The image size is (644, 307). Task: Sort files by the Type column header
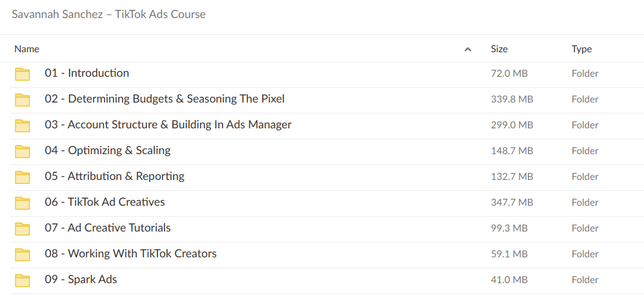pyautogui.click(x=581, y=49)
